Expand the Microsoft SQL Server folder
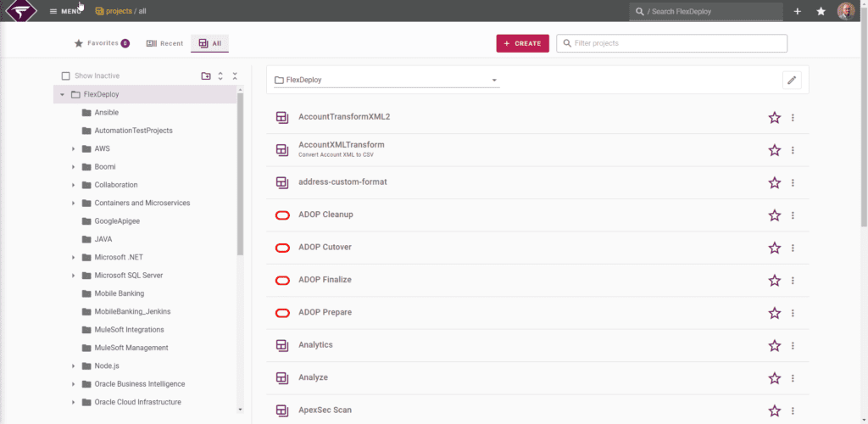Image resolution: width=868 pixels, height=424 pixels. pyautogui.click(x=73, y=275)
